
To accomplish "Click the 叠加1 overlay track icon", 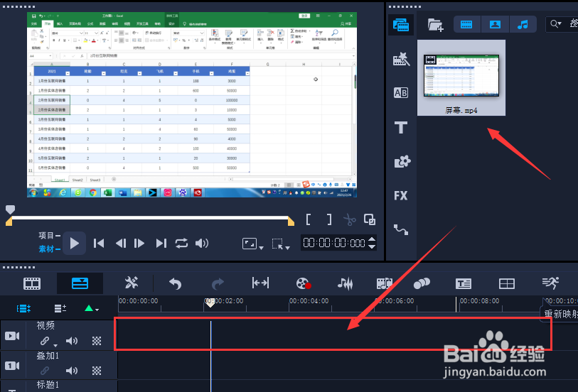I will (12, 366).
